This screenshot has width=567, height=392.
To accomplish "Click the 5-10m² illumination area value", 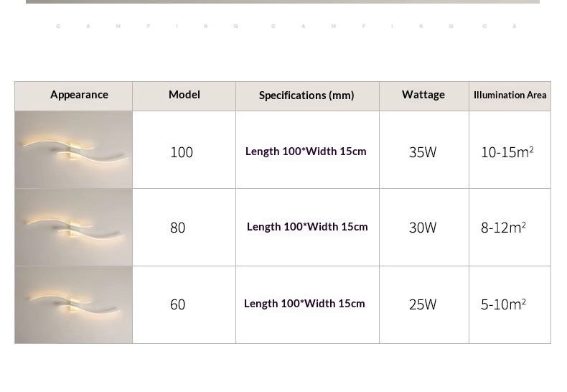I will (x=503, y=304).
